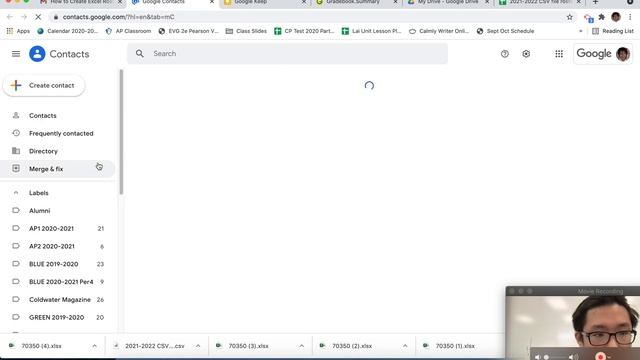The height and width of the screenshot is (360, 640).
Task: Bookmark this page with star icon
Action: coord(569,17)
